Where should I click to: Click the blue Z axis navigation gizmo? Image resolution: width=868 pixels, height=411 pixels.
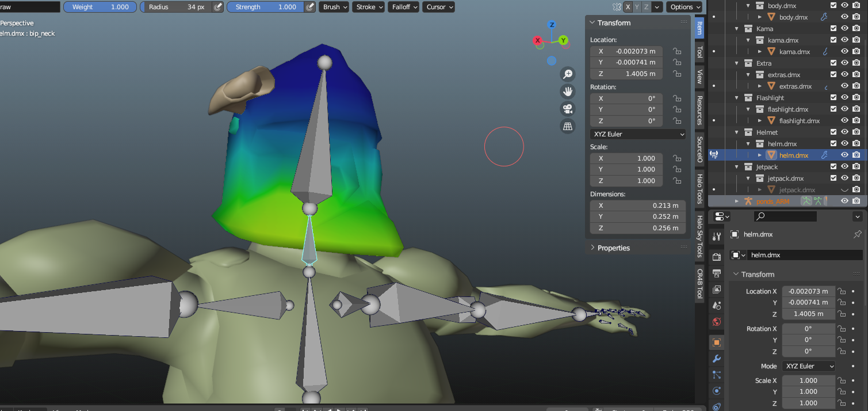[x=552, y=25]
